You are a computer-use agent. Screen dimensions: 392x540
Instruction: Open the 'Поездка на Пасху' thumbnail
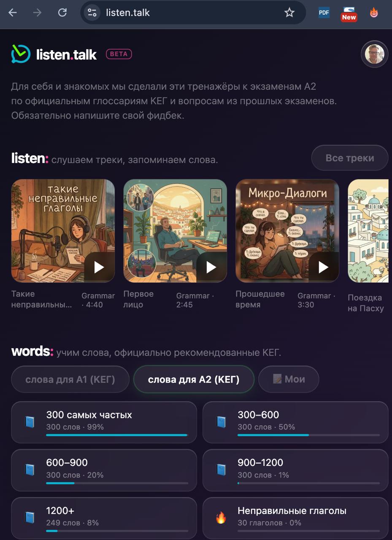pos(368,231)
